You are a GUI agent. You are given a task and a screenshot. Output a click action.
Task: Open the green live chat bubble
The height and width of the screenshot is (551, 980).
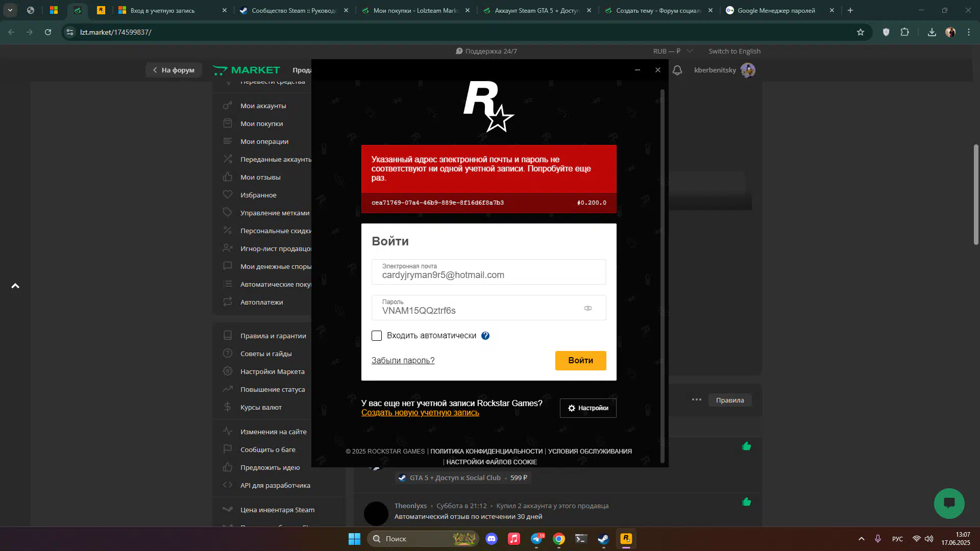pyautogui.click(x=949, y=504)
